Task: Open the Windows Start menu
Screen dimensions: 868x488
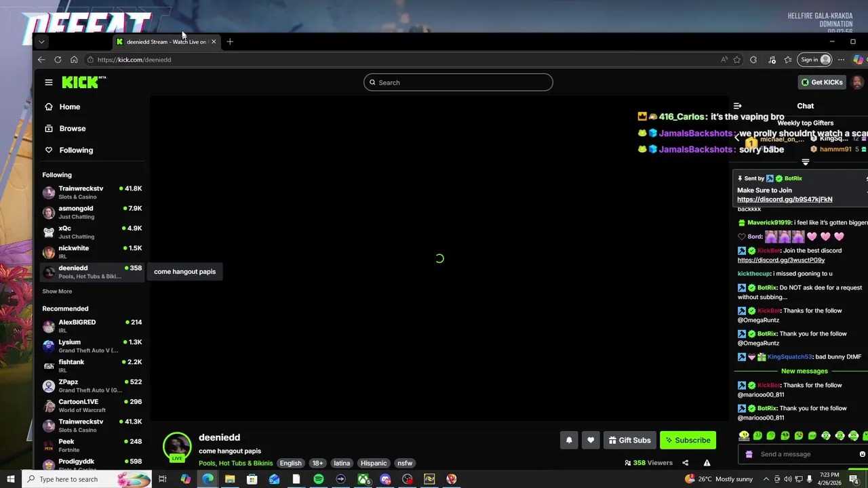Action: tap(10, 479)
